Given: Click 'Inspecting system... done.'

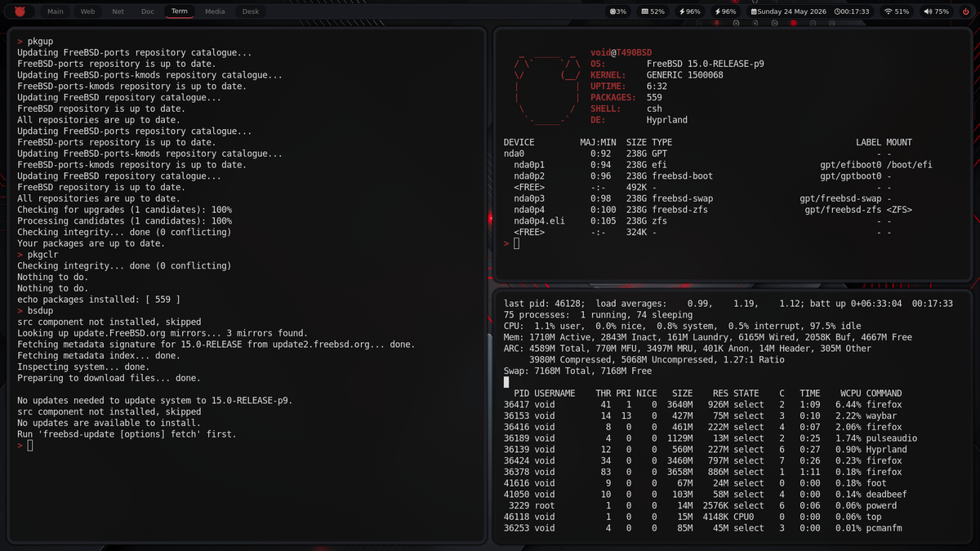Looking at the screenshot, I should (x=84, y=367).
